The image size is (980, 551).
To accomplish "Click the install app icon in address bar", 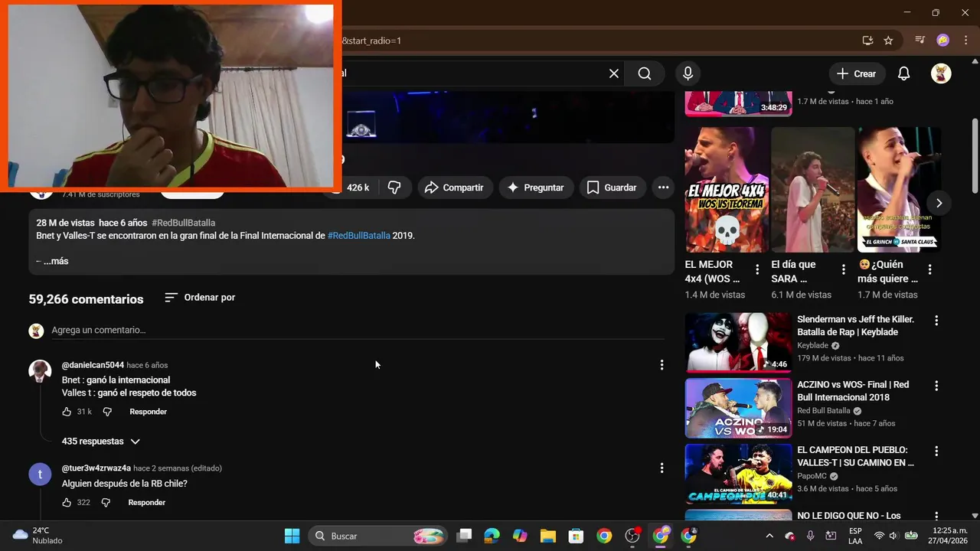I will click(867, 41).
